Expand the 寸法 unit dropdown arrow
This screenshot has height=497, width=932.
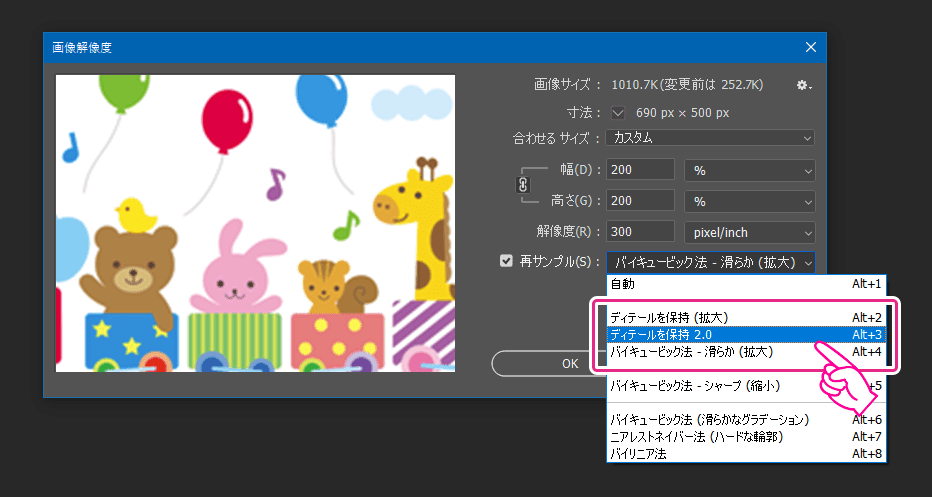click(618, 113)
